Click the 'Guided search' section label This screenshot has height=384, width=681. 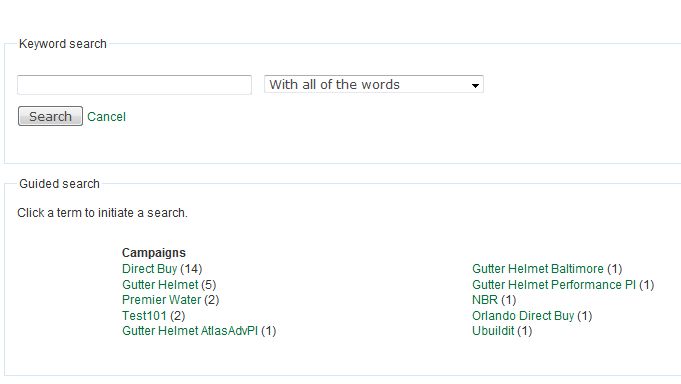click(60, 184)
